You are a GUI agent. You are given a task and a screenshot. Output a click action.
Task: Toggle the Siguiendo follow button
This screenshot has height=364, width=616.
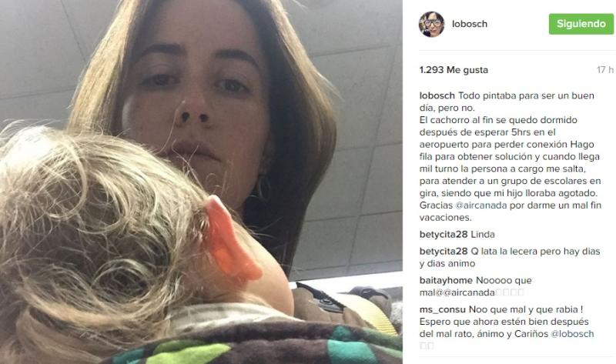pyautogui.click(x=581, y=24)
